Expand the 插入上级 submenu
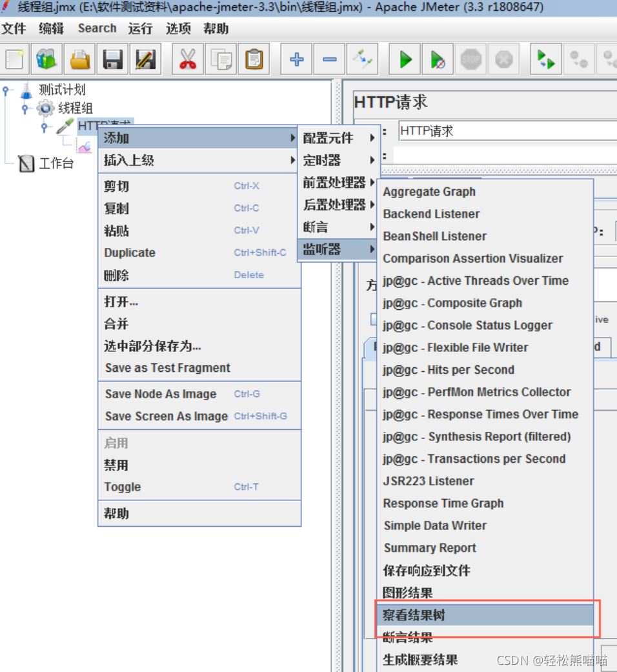Image resolution: width=617 pixels, height=672 pixels. [199, 160]
